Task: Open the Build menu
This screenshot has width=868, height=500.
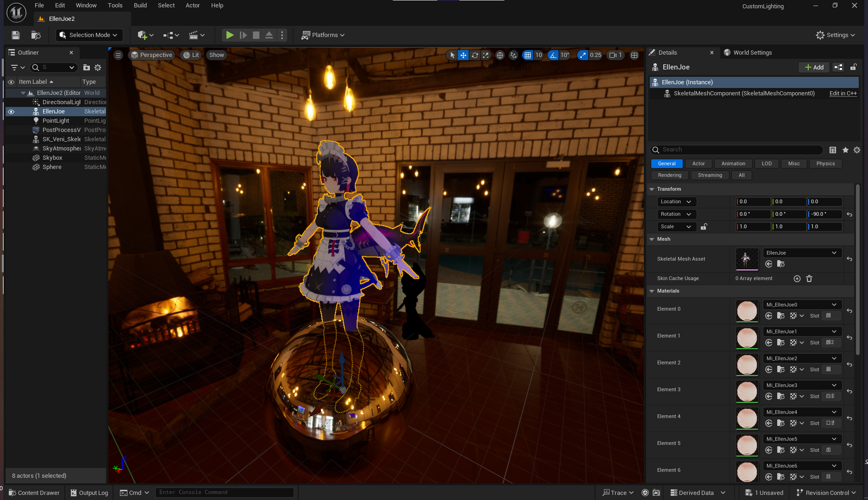Action: click(x=140, y=6)
